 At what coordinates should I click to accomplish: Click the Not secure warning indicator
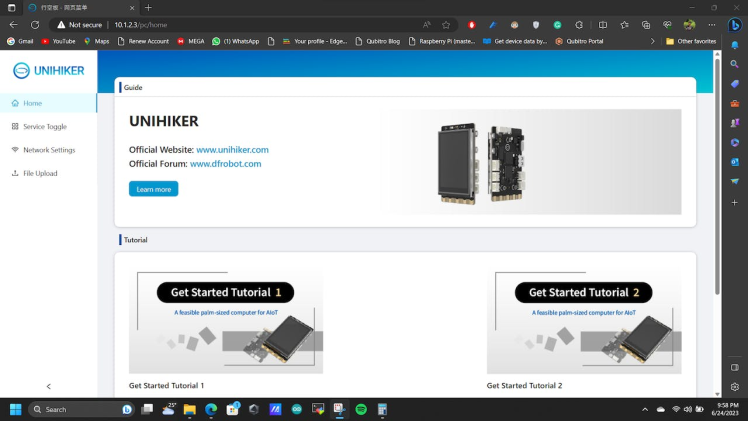79,25
